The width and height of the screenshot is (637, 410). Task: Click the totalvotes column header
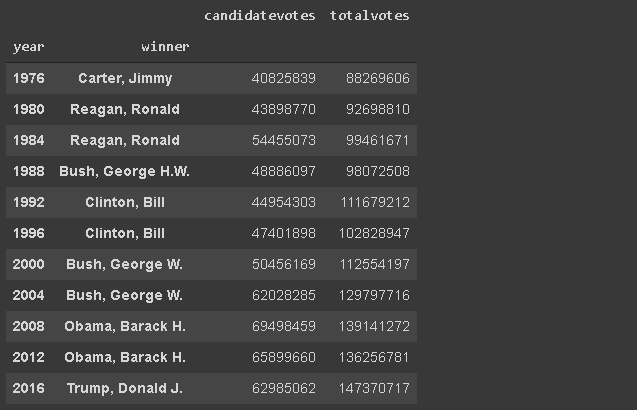[369, 16]
